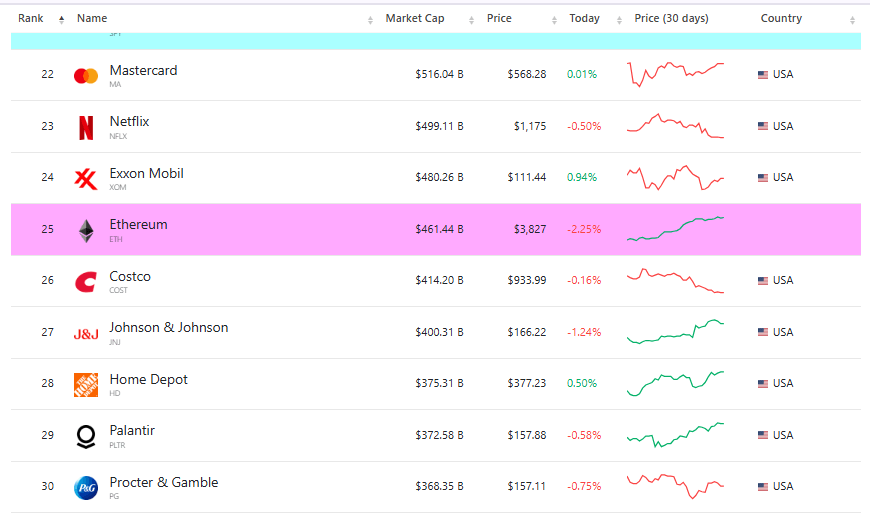Sort table by Rank column arrow

point(61,19)
